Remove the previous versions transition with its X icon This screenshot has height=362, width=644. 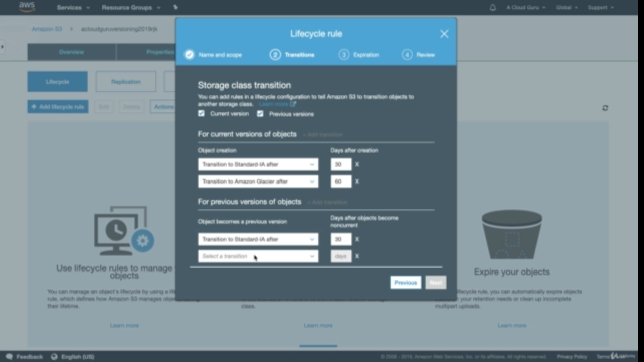point(357,239)
